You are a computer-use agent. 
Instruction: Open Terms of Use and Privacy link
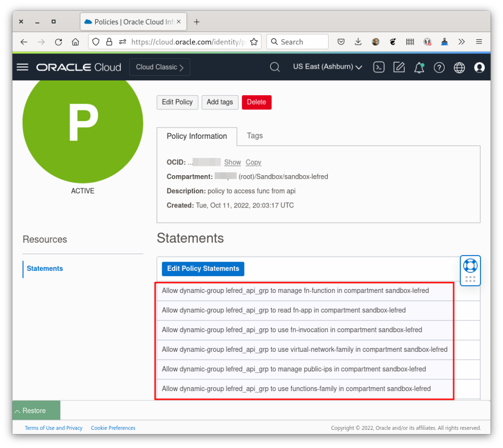coord(54,428)
